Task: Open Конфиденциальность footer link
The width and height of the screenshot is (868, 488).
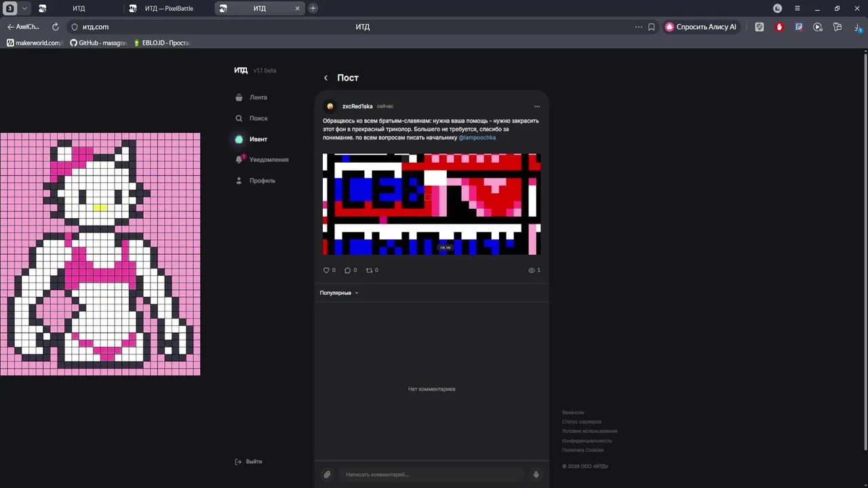Action: click(587, 441)
